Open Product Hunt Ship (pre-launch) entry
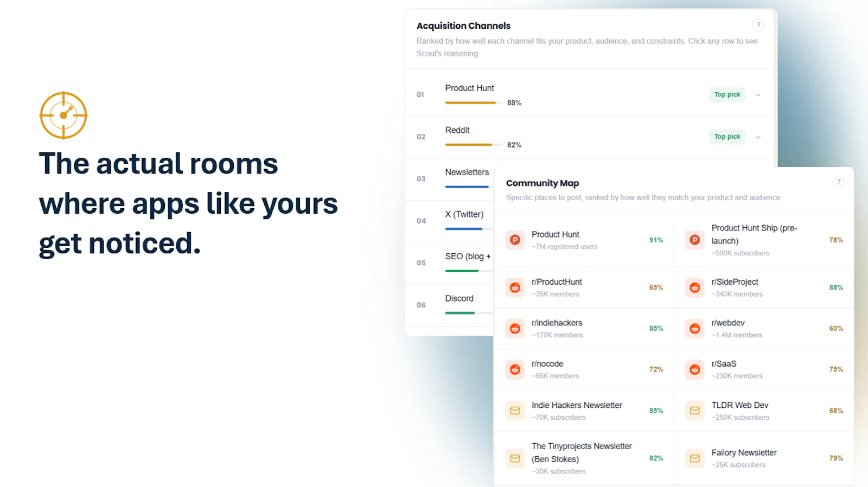Viewport: 868px width, 487px height. point(764,240)
